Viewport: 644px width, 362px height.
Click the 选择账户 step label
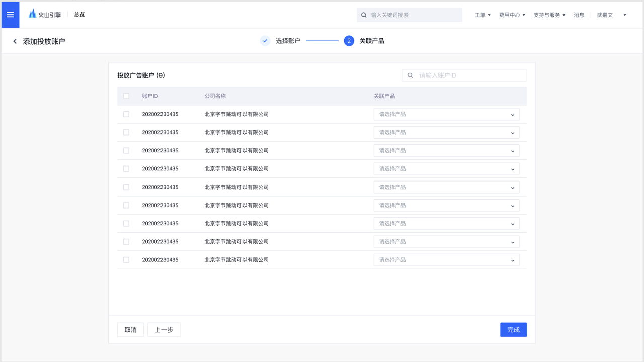(288, 41)
